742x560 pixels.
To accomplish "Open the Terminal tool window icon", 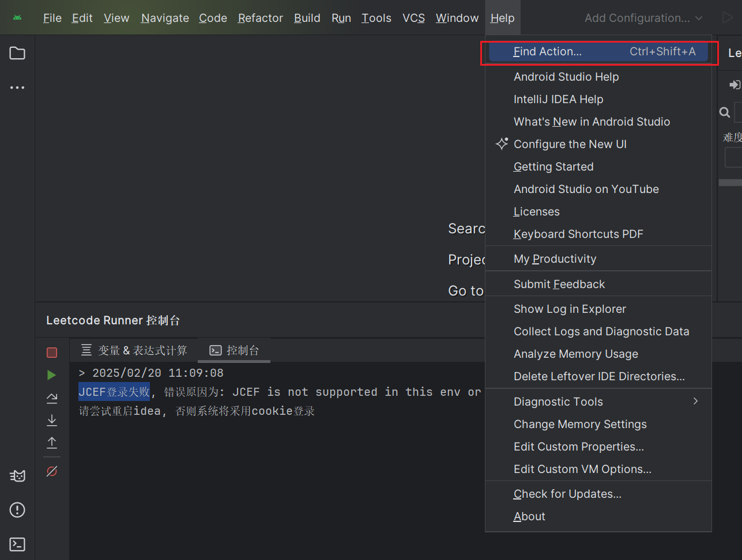I will pos(17,544).
